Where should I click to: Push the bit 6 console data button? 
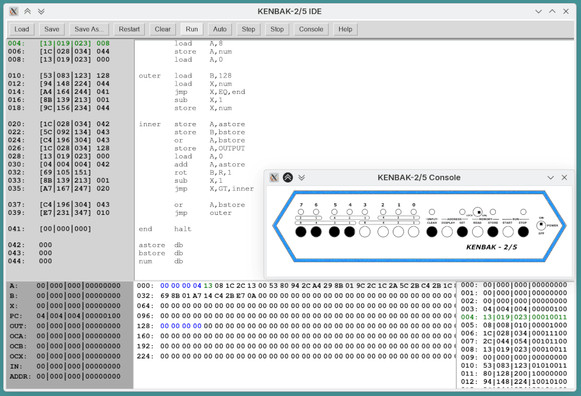pos(316,232)
